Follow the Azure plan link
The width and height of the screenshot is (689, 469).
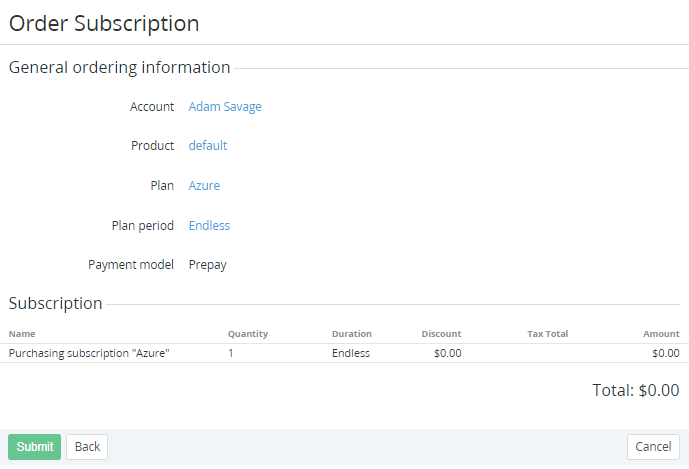[x=204, y=186]
